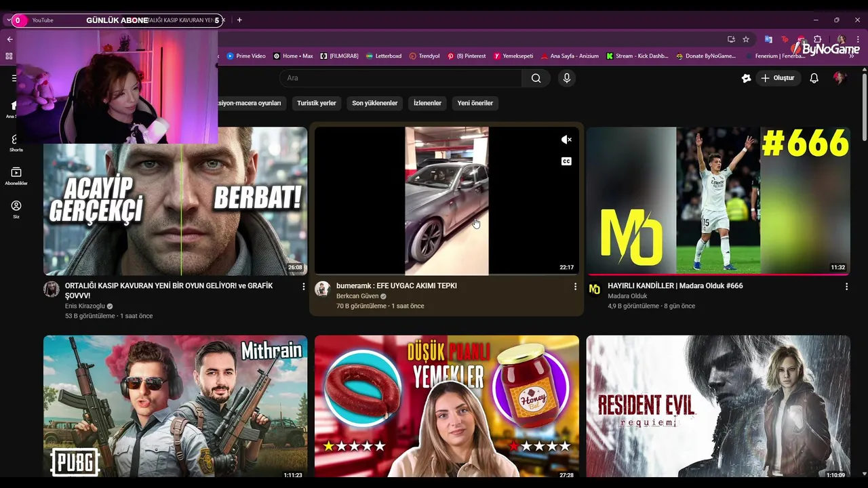Click the install/cast icon in address bar
This screenshot has width=868, height=488.
(x=731, y=39)
